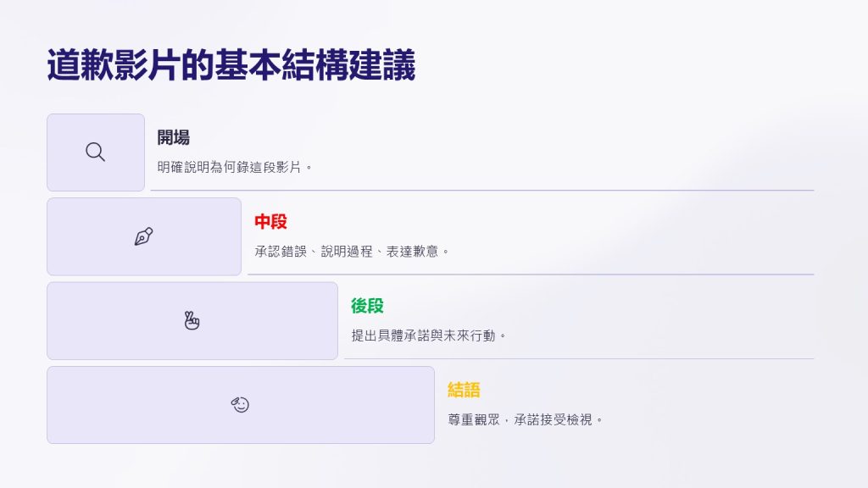Select the lavender box of the 後段 row

192,321
